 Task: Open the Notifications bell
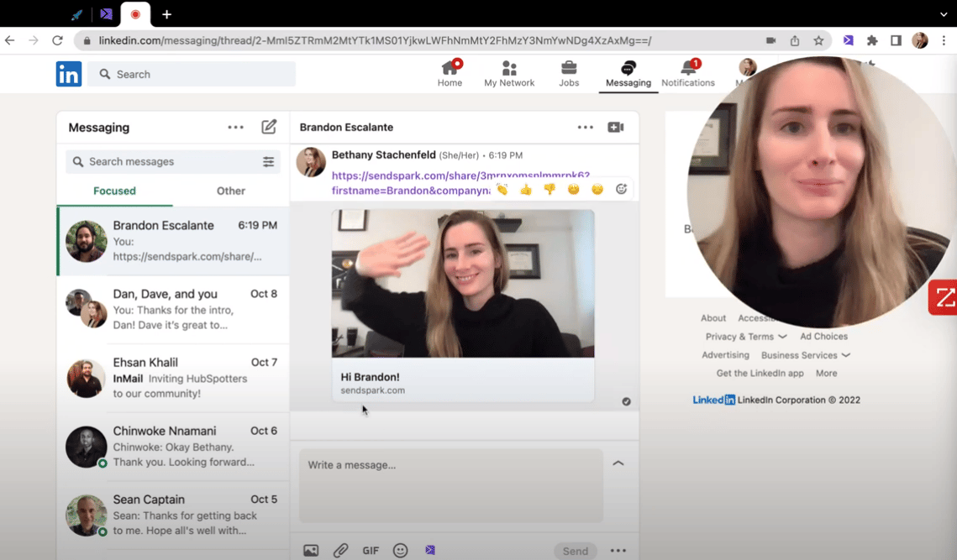coord(688,74)
